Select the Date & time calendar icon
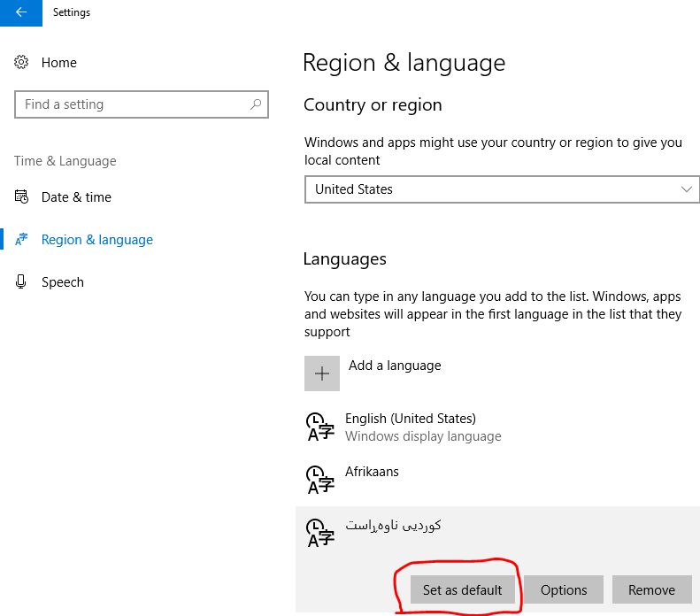The height and width of the screenshot is (616, 700). click(x=21, y=196)
